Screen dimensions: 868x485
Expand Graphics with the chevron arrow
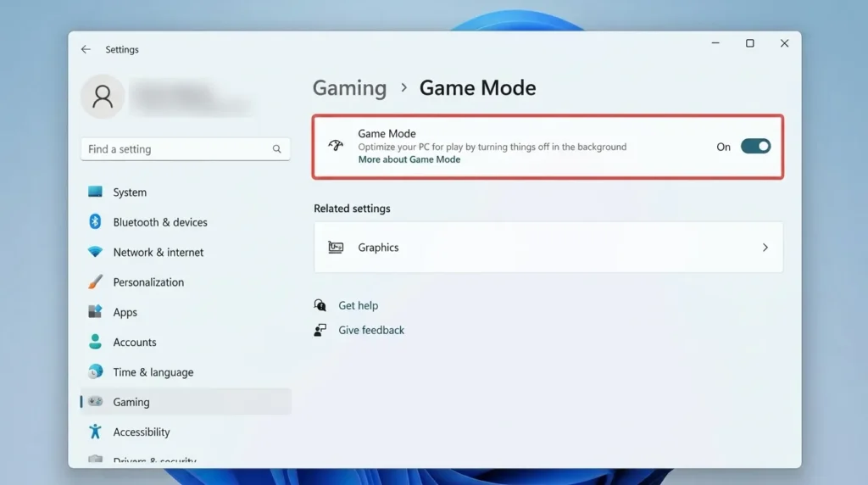[x=765, y=248]
